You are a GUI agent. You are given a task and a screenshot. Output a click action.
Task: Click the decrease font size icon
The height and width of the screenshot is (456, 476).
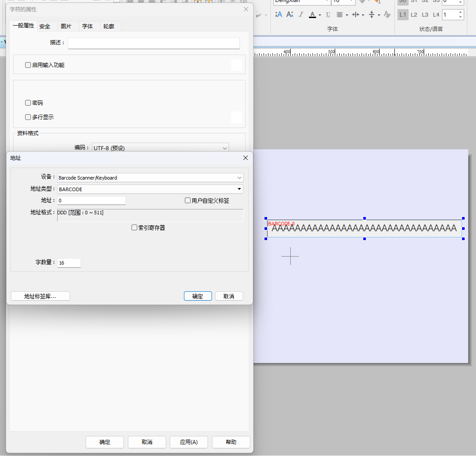(x=290, y=14)
